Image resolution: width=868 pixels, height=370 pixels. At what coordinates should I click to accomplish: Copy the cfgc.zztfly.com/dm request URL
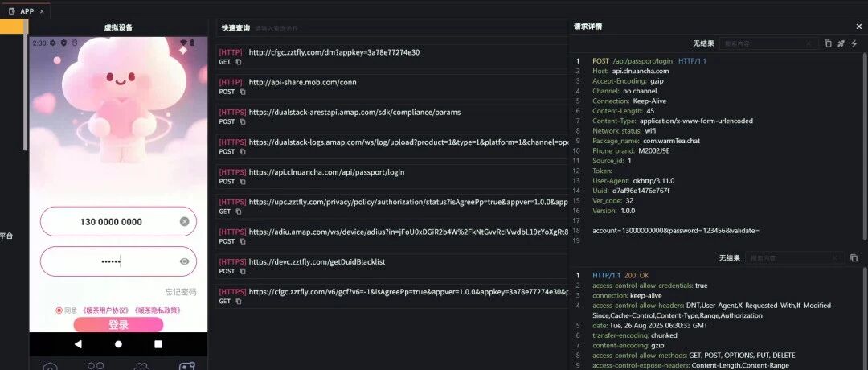(x=239, y=62)
